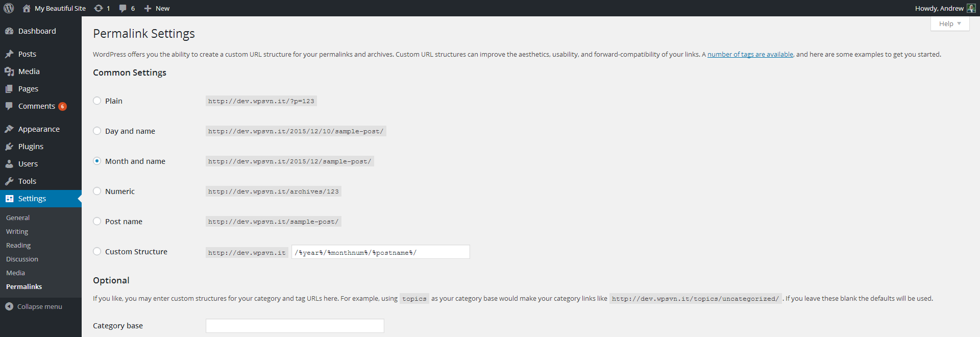Open Writing settings submenu
Screen dimensions: 980x337
click(x=17, y=231)
